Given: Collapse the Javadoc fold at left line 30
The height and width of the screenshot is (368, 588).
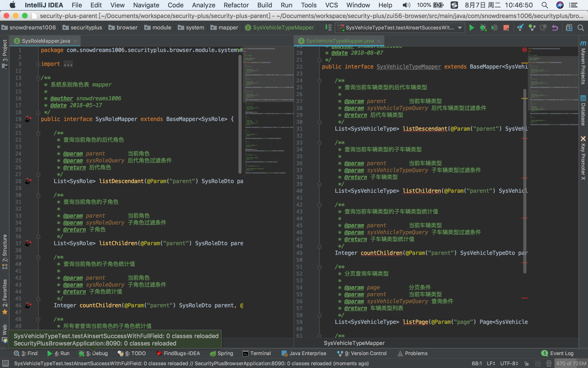Looking at the screenshot, I should pyautogui.click(x=38, y=195).
